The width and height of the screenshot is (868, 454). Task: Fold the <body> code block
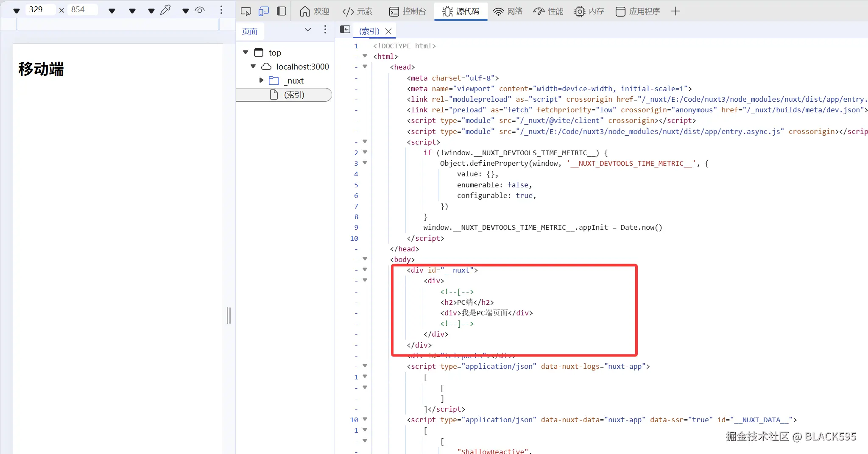pyautogui.click(x=365, y=259)
